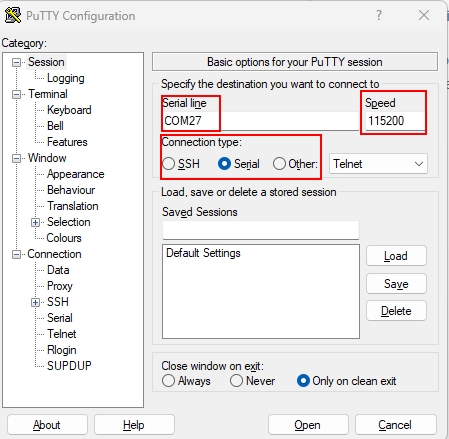
Task: Click the Delete button
Action: click(x=396, y=311)
